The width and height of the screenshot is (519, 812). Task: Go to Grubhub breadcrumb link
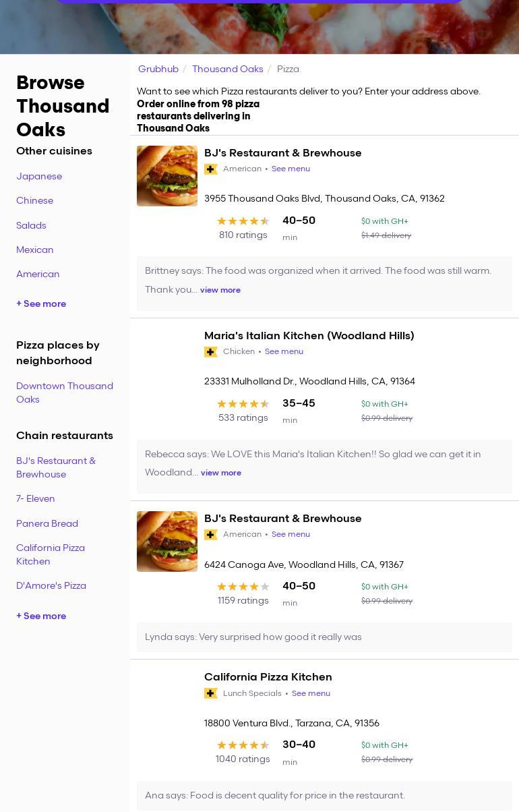pyautogui.click(x=158, y=69)
